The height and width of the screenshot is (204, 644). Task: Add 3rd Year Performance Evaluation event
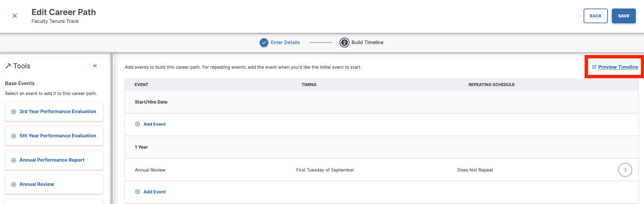point(54,111)
